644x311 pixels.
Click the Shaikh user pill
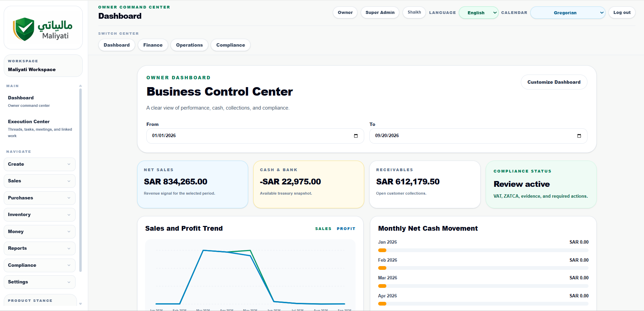414,13
